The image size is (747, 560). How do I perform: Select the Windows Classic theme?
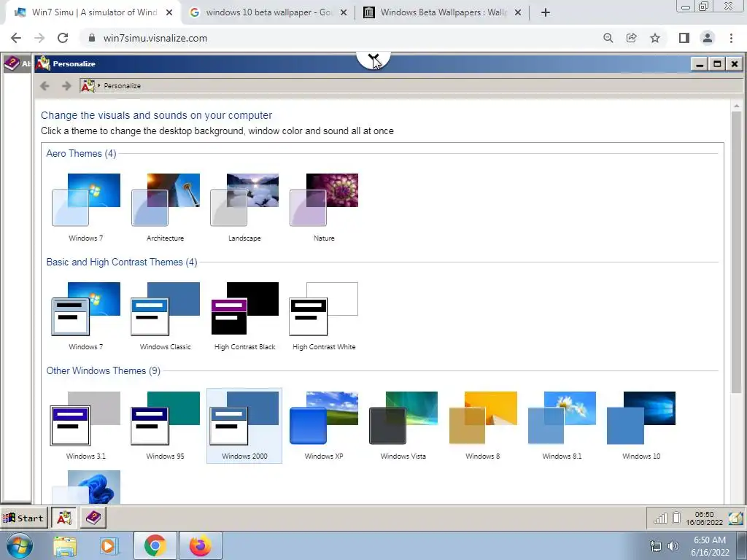pyautogui.click(x=166, y=316)
